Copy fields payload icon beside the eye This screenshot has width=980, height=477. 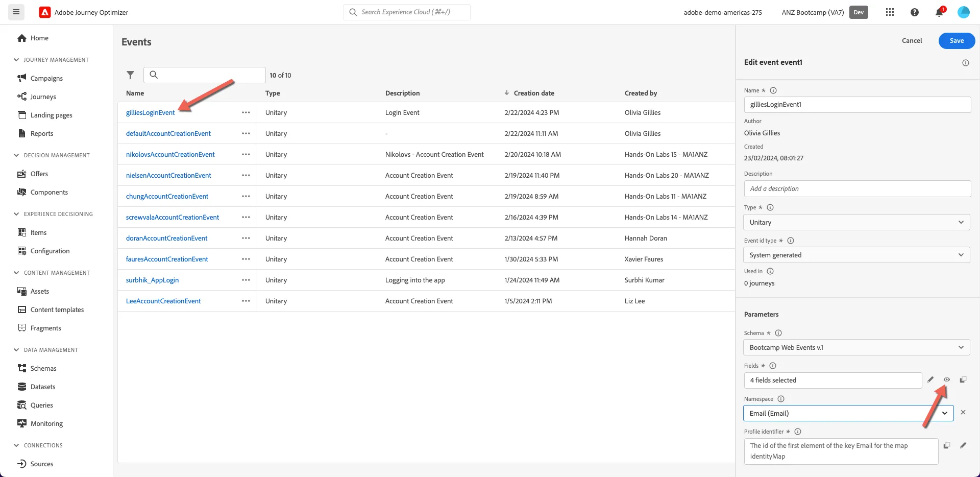[x=963, y=379]
